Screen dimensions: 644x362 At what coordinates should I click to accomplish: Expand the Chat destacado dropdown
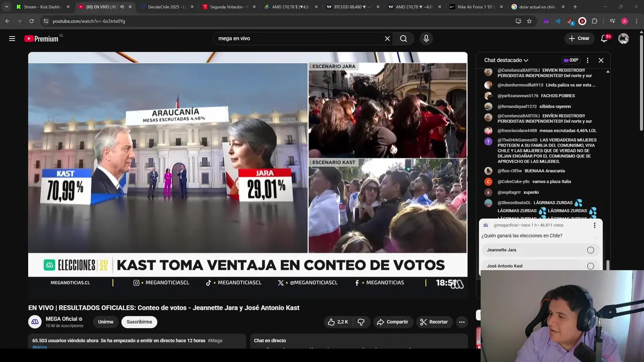click(506, 60)
